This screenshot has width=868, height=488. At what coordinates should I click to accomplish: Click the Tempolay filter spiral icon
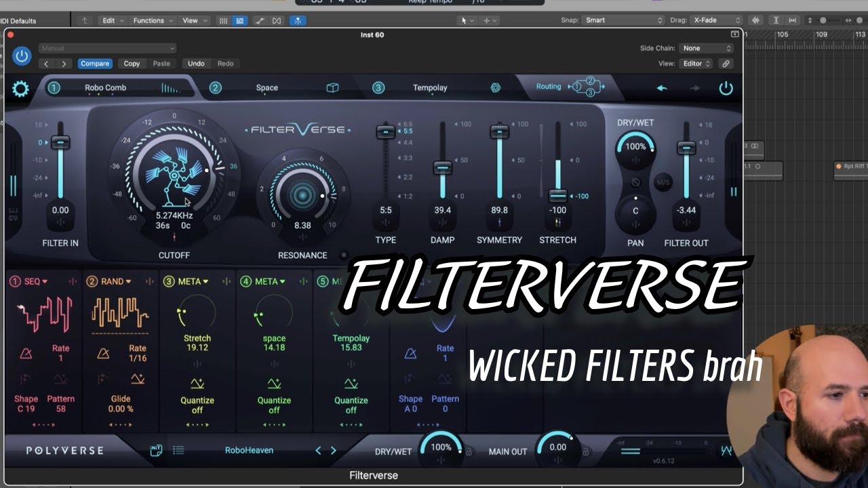click(x=496, y=87)
